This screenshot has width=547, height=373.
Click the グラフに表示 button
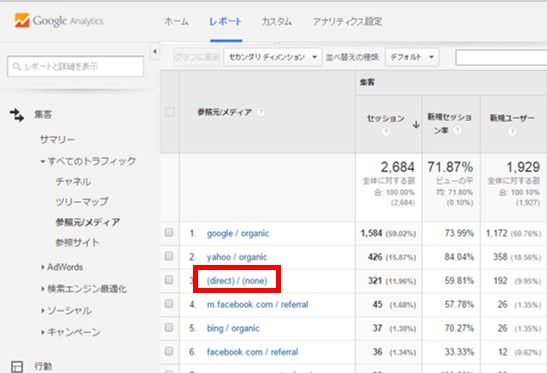[196, 57]
